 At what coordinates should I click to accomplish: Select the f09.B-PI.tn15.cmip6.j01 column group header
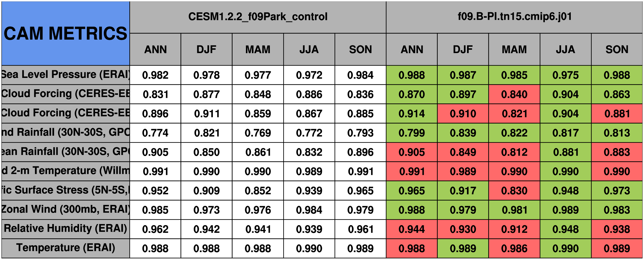514,17
